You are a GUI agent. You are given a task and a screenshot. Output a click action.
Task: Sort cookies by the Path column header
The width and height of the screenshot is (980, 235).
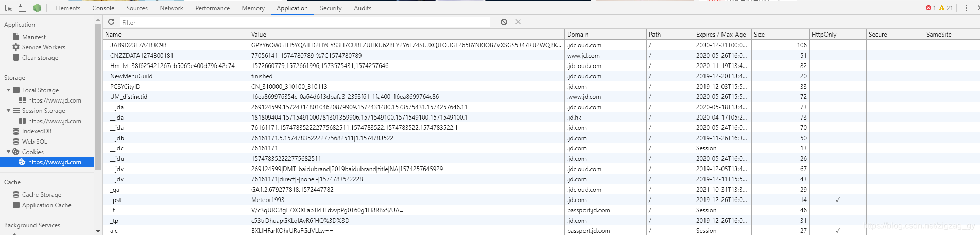pyautogui.click(x=670, y=35)
